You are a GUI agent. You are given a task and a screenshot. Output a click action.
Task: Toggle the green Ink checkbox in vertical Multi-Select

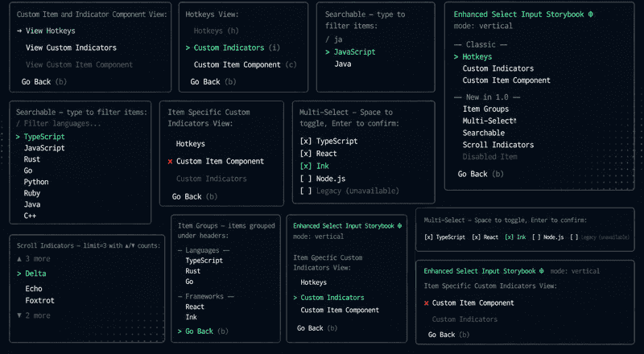(x=306, y=167)
